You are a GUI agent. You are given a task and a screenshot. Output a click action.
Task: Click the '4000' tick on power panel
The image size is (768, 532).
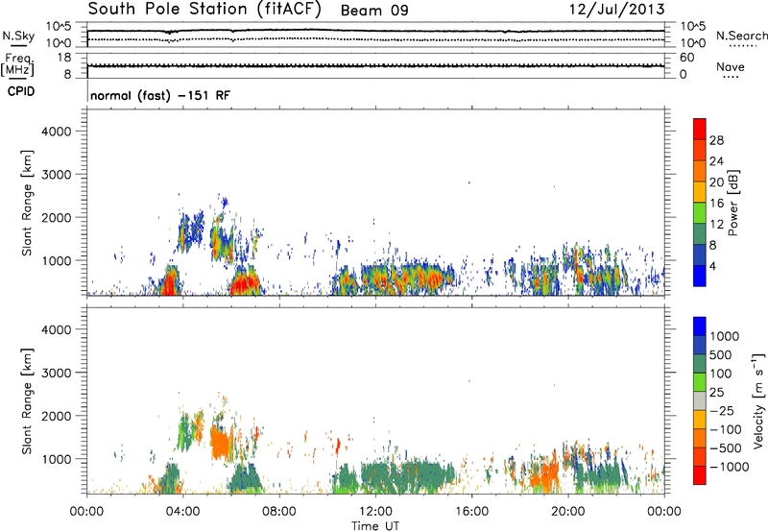(57, 132)
